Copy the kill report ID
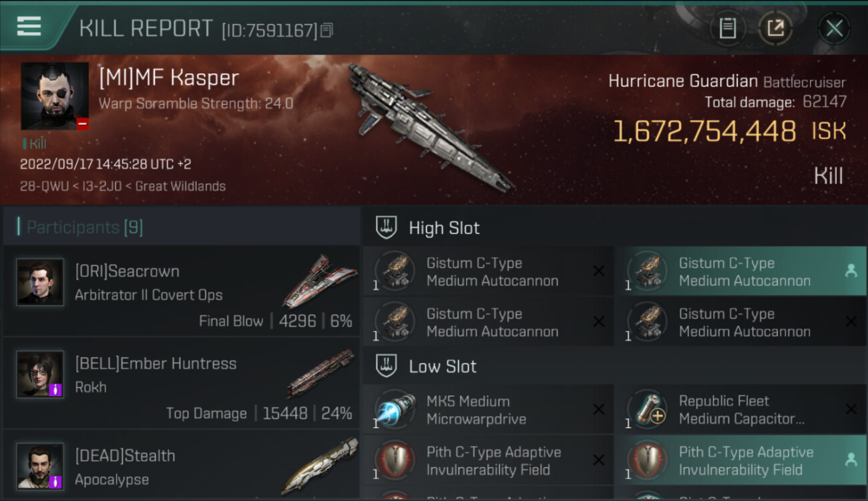 pos(327,31)
